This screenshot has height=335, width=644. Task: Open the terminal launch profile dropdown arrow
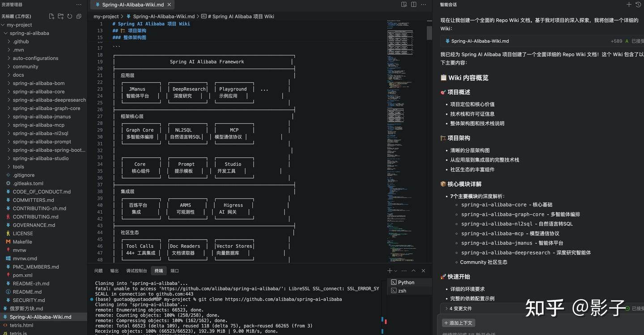click(x=395, y=271)
